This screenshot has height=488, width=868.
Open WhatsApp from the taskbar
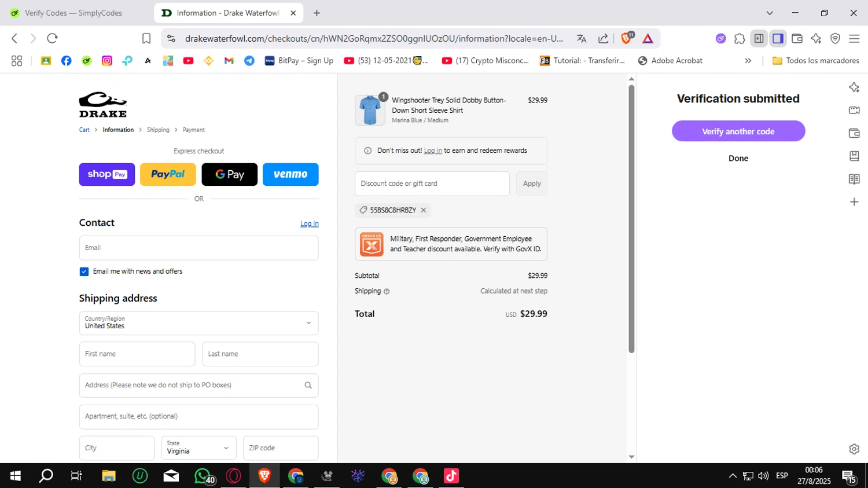click(x=203, y=476)
